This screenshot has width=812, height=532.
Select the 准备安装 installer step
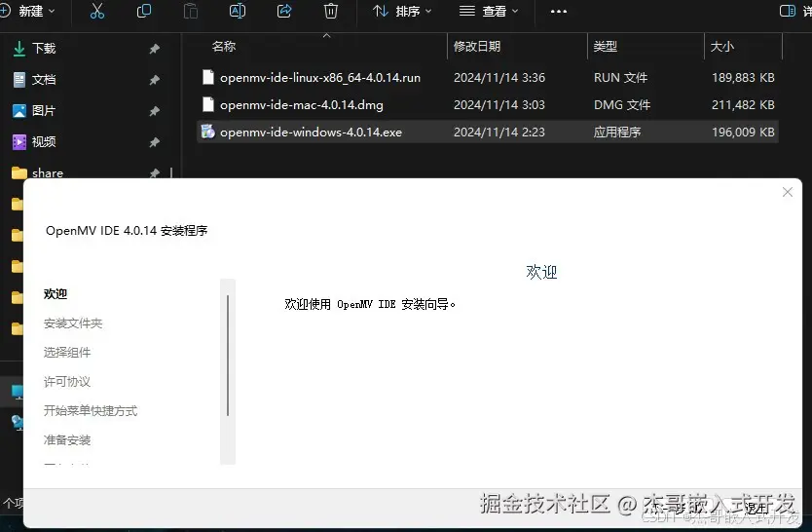point(67,440)
